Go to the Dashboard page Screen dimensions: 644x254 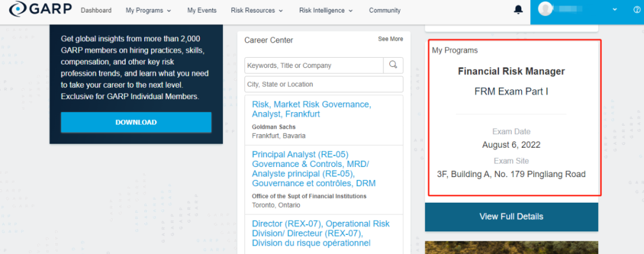(96, 11)
